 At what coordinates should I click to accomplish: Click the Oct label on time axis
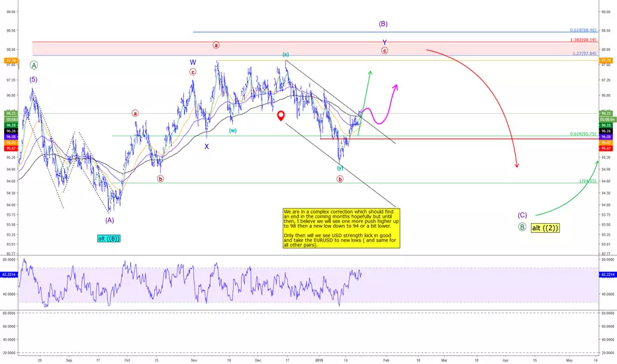tap(126, 360)
